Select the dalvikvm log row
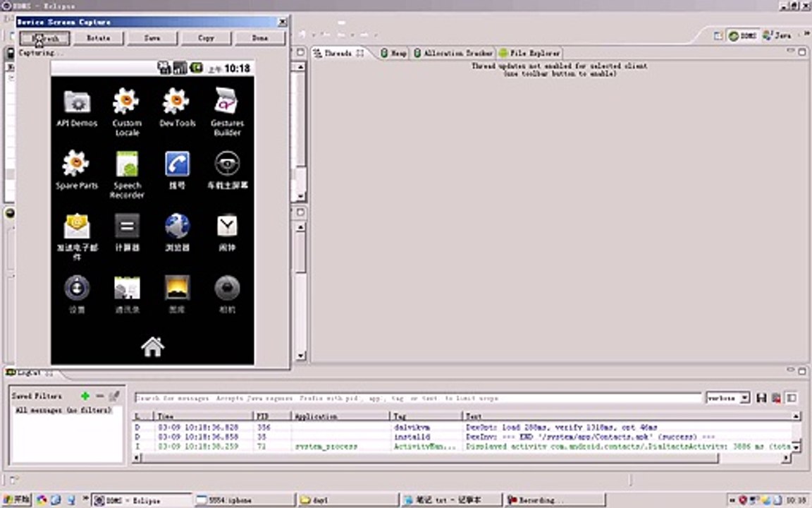Image resolution: width=812 pixels, height=508 pixels. click(x=462, y=427)
